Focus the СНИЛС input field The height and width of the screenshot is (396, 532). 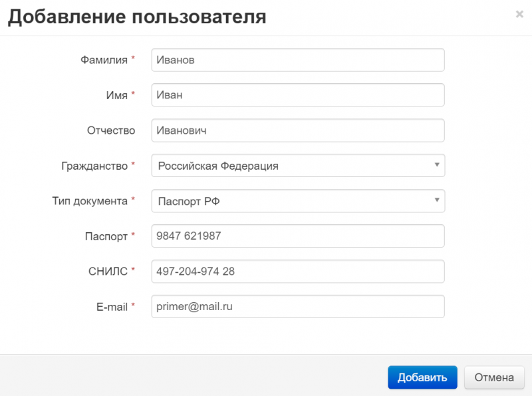click(297, 271)
